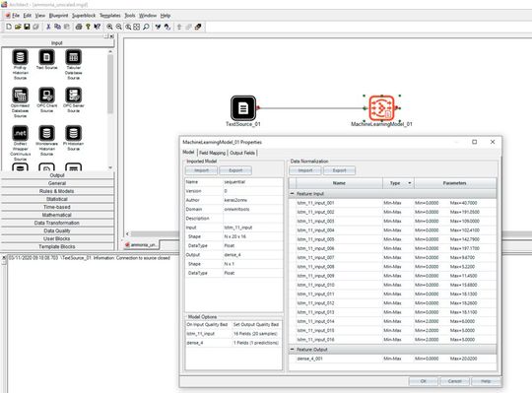Image resolution: width=532 pixels, height=393 pixels.
Task: Open the Tools menu
Action: point(130,15)
